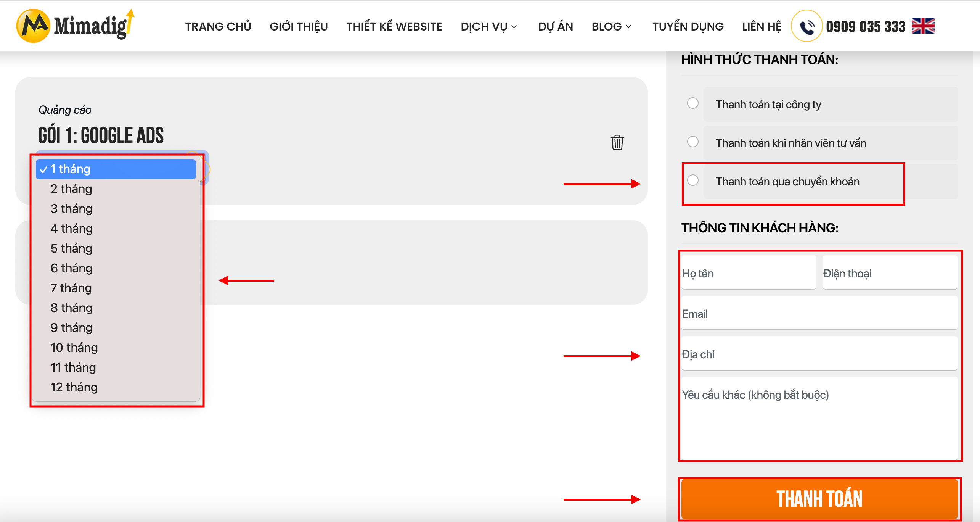Screen dimensions: 980x522
Task: Select Thanh toán qua chuyển khoản radio
Action: coord(692,180)
